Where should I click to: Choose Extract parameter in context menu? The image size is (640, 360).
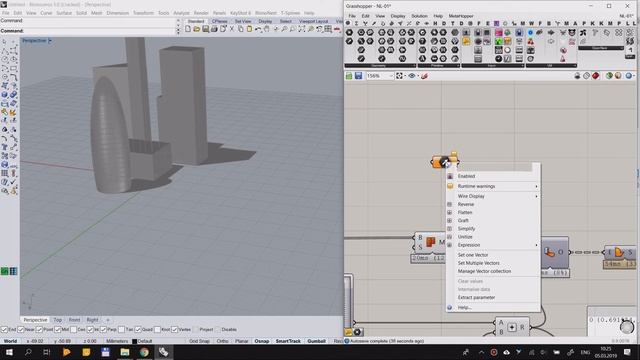(x=476, y=298)
